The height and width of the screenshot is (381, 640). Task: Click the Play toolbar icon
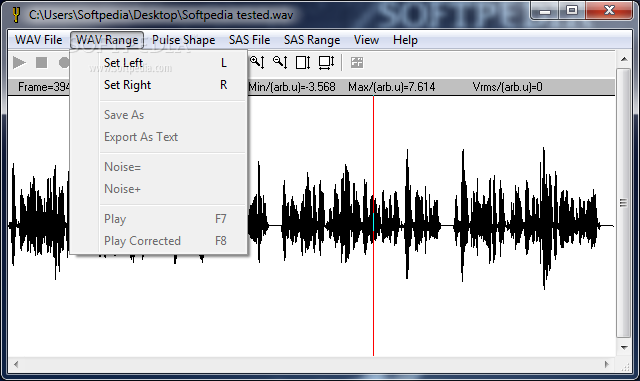coord(19,62)
